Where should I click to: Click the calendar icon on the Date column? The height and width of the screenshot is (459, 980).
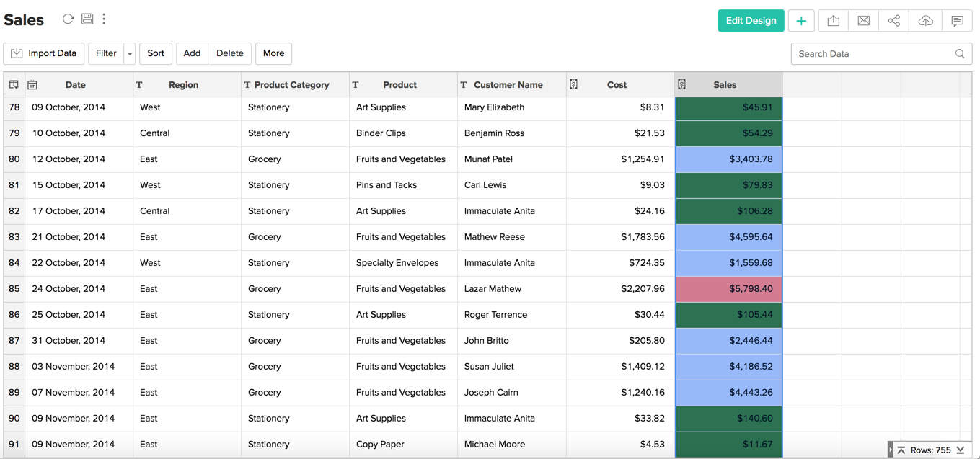(32, 84)
